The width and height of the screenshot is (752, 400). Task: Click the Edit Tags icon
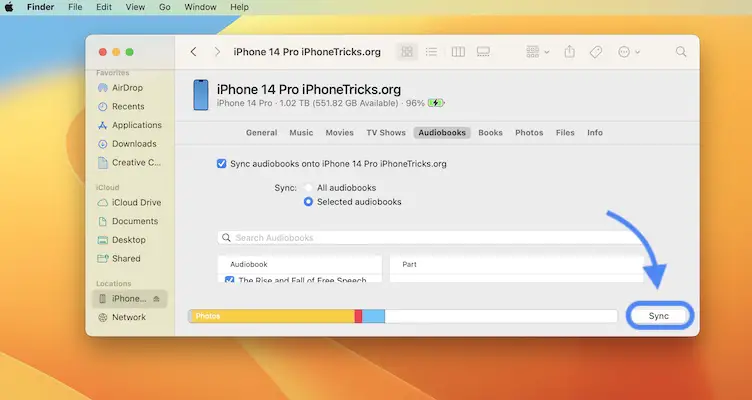coord(596,51)
